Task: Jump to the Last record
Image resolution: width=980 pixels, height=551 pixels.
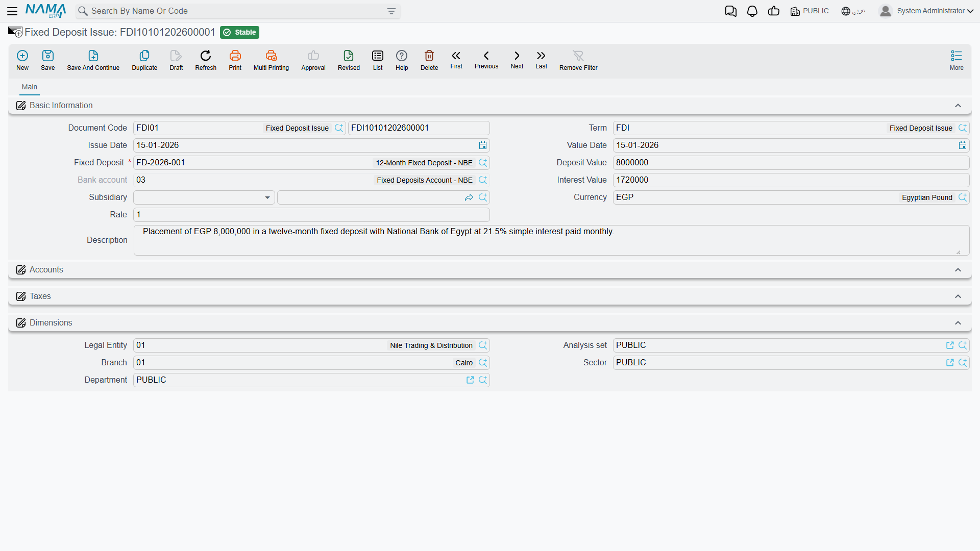Action: tap(541, 60)
